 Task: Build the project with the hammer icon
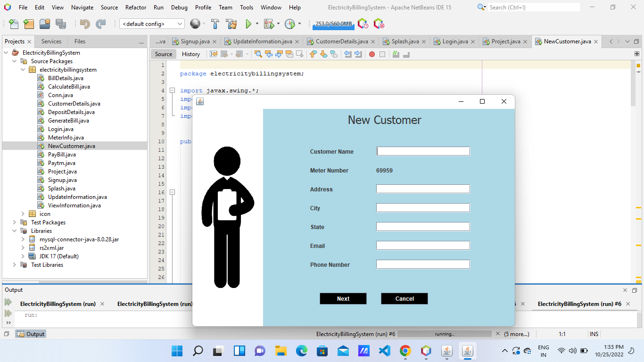[x=214, y=23]
